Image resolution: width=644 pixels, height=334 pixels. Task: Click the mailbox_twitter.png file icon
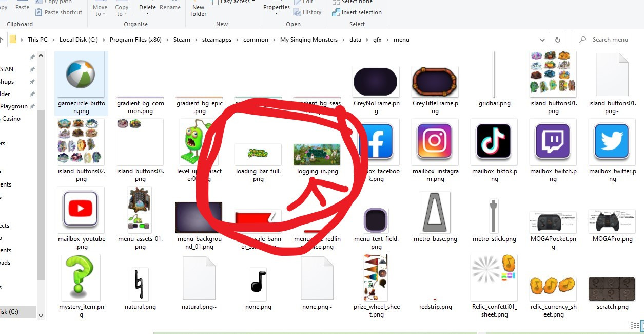tap(611, 140)
